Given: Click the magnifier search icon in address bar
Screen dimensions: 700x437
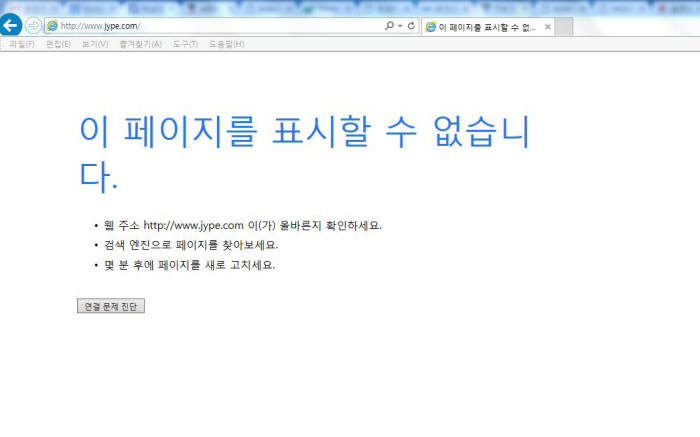Looking at the screenshot, I should [389, 26].
